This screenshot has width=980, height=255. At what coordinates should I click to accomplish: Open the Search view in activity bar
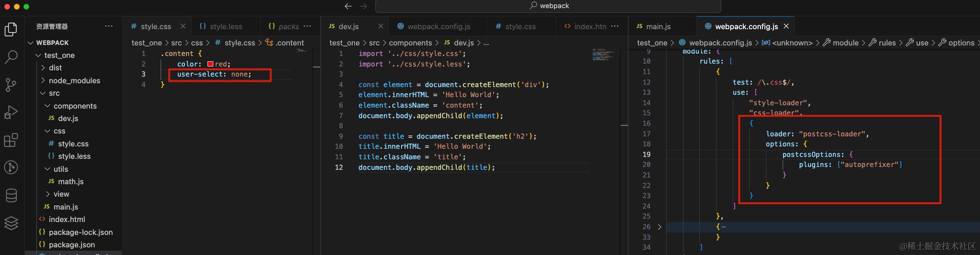[x=11, y=57]
